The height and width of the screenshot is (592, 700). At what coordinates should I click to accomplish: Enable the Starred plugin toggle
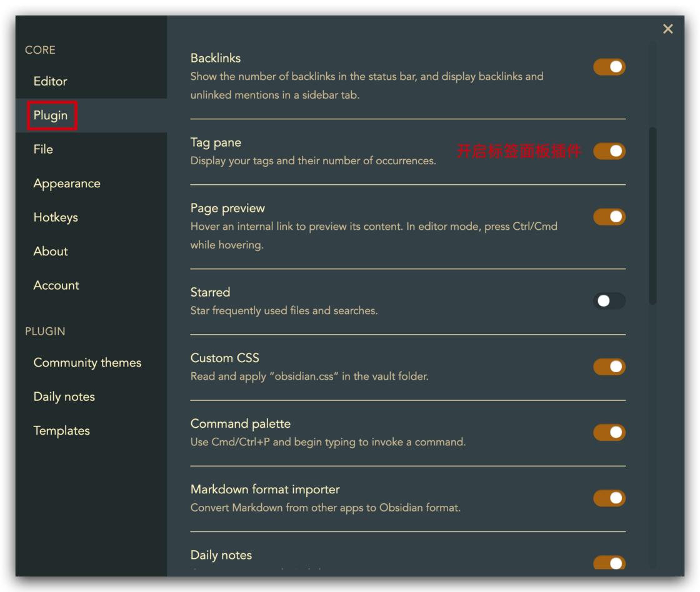(x=609, y=301)
